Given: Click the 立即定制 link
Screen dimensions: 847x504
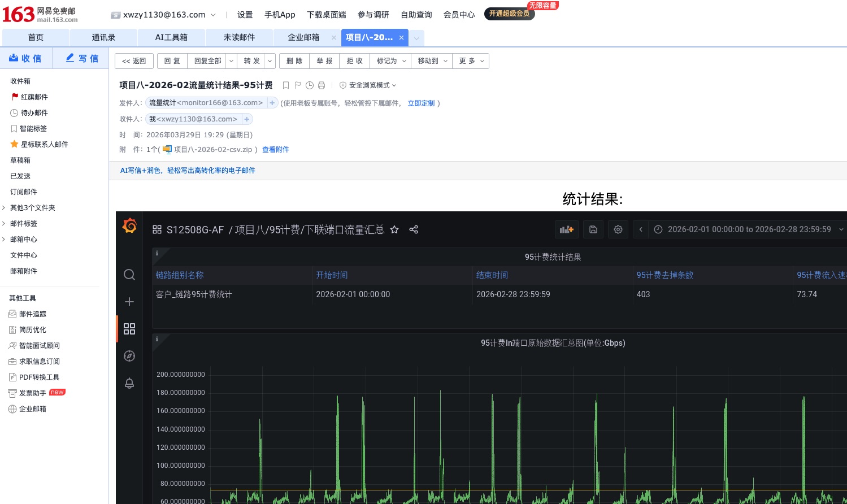Looking at the screenshot, I should pyautogui.click(x=421, y=103).
